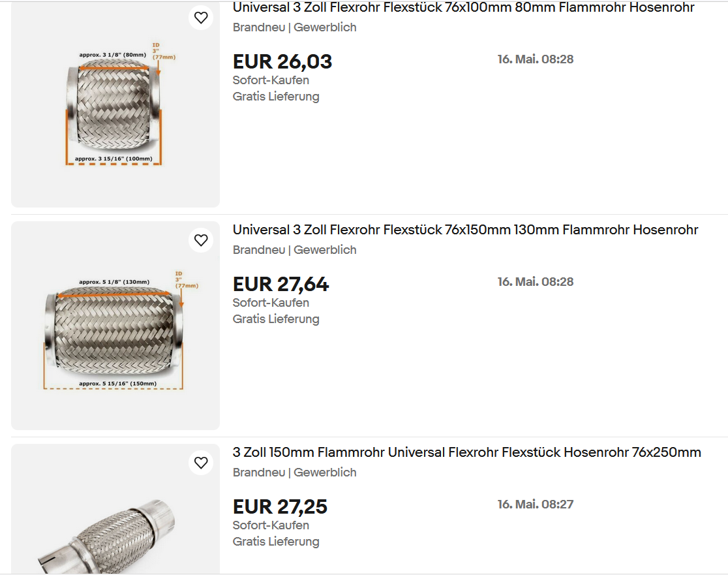The height and width of the screenshot is (575, 728).
Task: Click Sofort-Kaufen under EUR 27,64
Action: pos(271,303)
